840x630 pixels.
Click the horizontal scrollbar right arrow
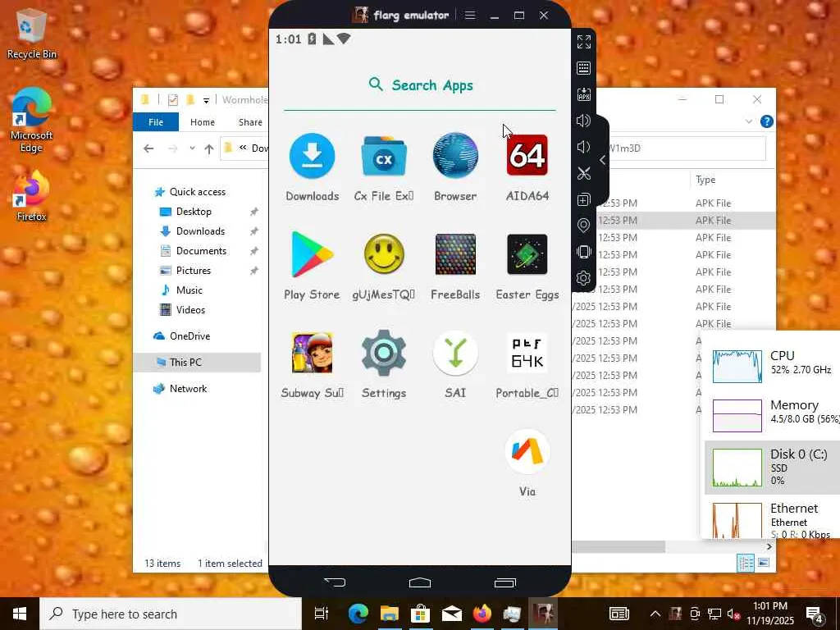coord(769,546)
